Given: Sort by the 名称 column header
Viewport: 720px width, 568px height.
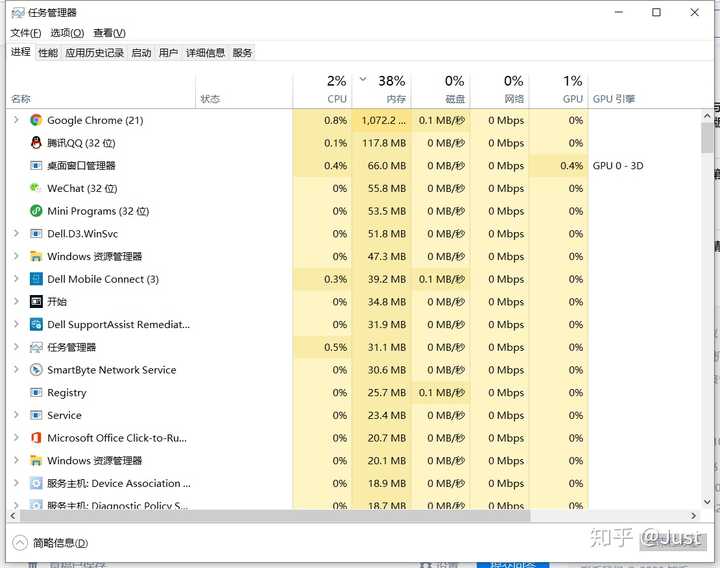Looking at the screenshot, I should [x=101, y=89].
